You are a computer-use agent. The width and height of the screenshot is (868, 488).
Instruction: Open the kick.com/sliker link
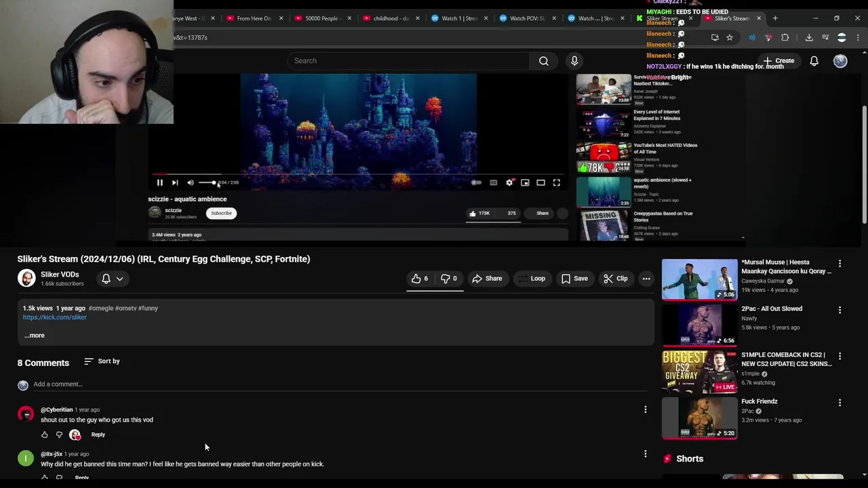pos(55,317)
